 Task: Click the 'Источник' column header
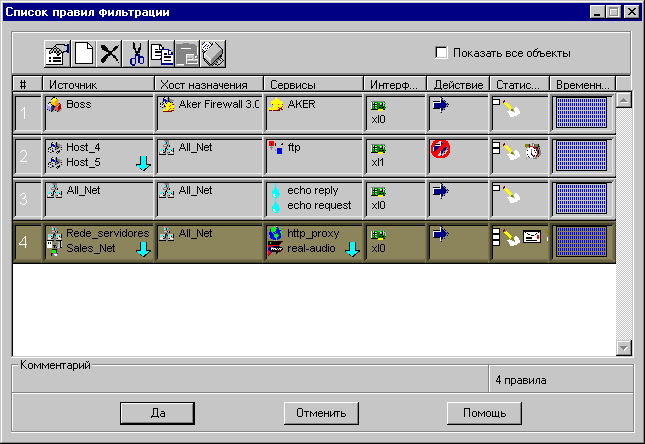(x=98, y=84)
